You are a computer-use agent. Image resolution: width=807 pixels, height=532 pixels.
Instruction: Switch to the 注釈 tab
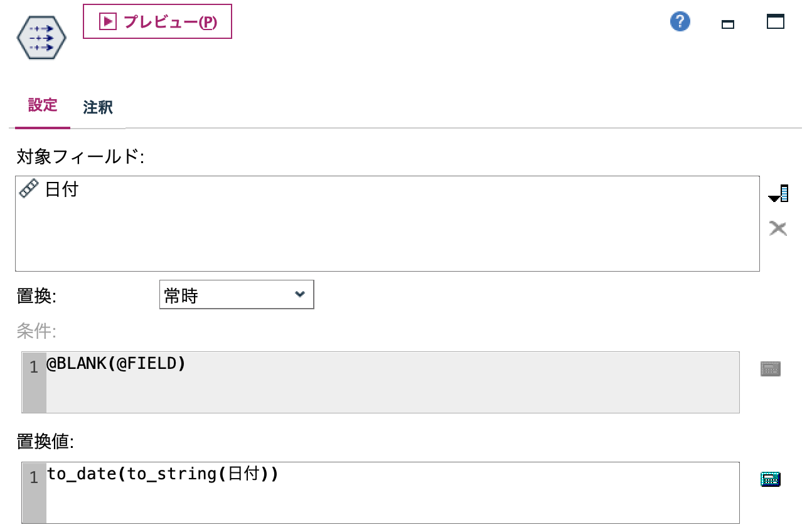click(x=97, y=107)
